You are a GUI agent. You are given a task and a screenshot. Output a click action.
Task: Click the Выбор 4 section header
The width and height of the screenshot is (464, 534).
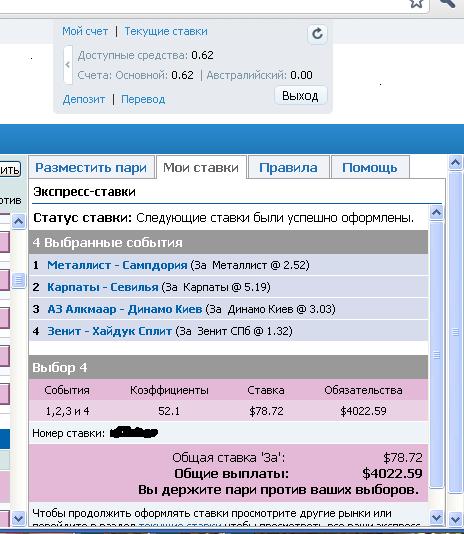pyautogui.click(x=228, y=368)
